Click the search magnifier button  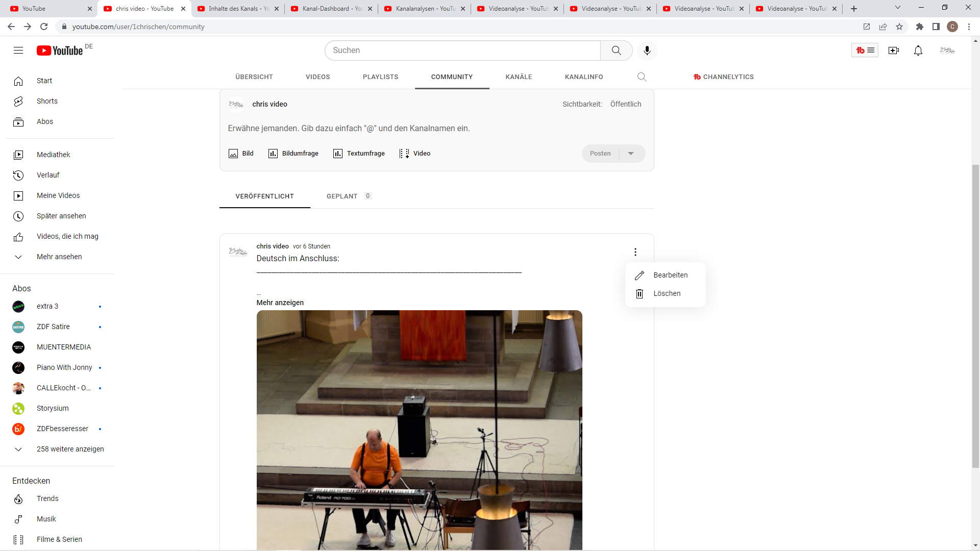pos(616,51)
